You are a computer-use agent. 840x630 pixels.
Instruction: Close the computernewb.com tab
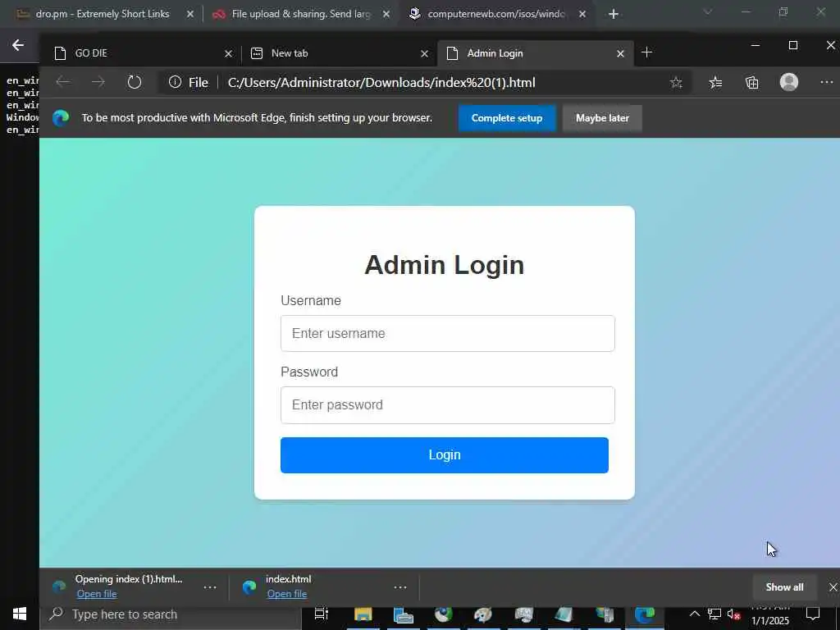(x=582, y=15)
